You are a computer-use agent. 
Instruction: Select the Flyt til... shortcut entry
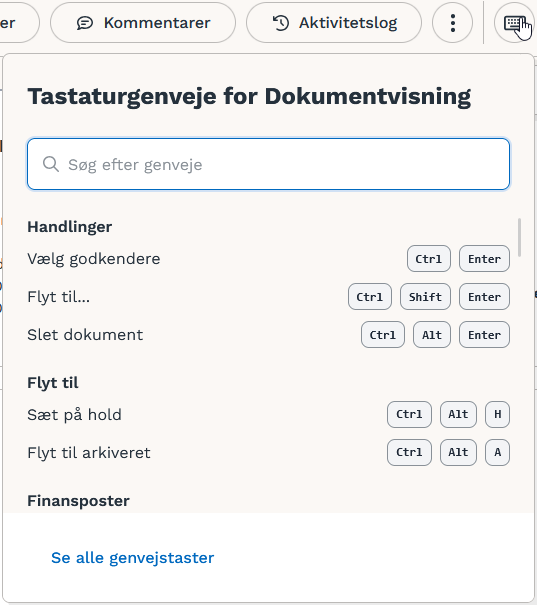[x=268, y=297]
